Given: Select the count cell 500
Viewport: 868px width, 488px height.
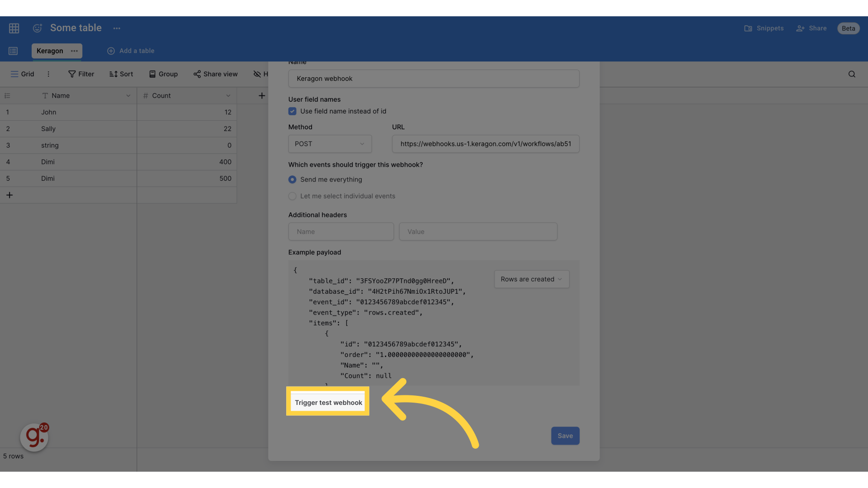Looking at the screenshot, I should pyautogui.click(x=187, y=178).
